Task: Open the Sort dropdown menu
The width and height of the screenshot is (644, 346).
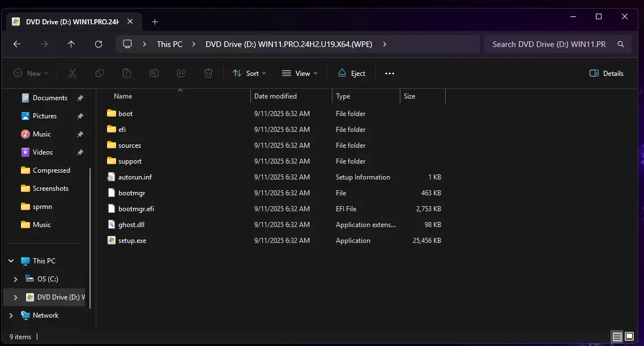Action: click(x=249, y=73)
